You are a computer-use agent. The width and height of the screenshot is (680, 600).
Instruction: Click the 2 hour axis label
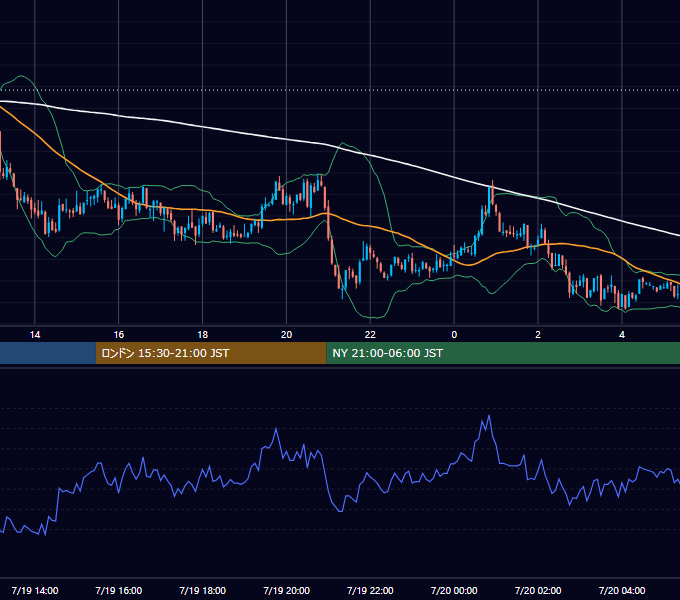click(538, 335)
